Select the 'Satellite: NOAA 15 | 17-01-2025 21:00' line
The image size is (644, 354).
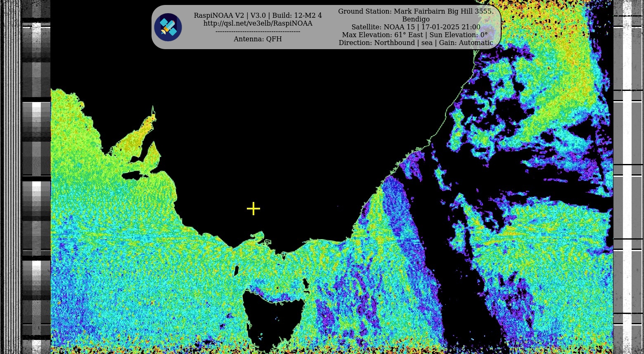pos(416,27)
